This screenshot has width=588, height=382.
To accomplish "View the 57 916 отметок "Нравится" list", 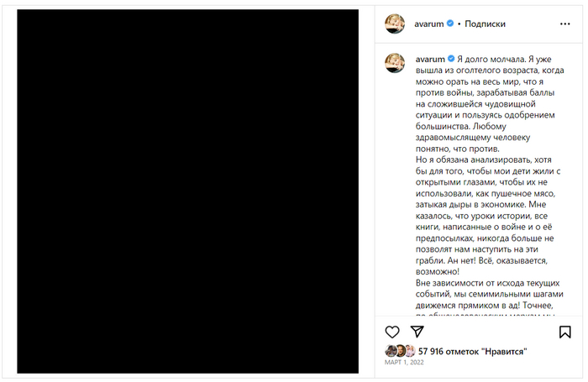I will 472,350.
